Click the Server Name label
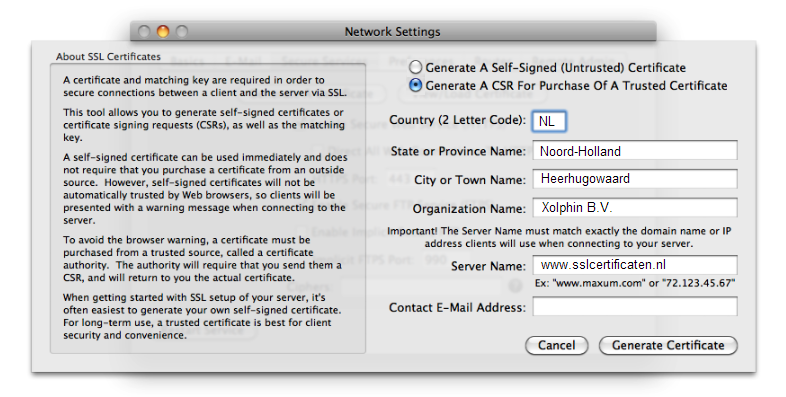 pos(488,266)
